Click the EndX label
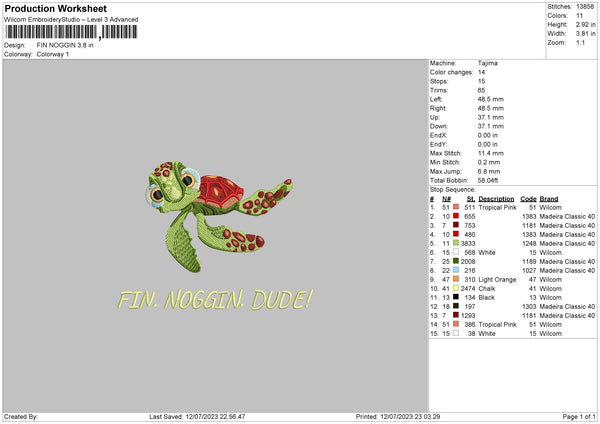Screen dimensions: 600x424 click(x=438, y=135)
